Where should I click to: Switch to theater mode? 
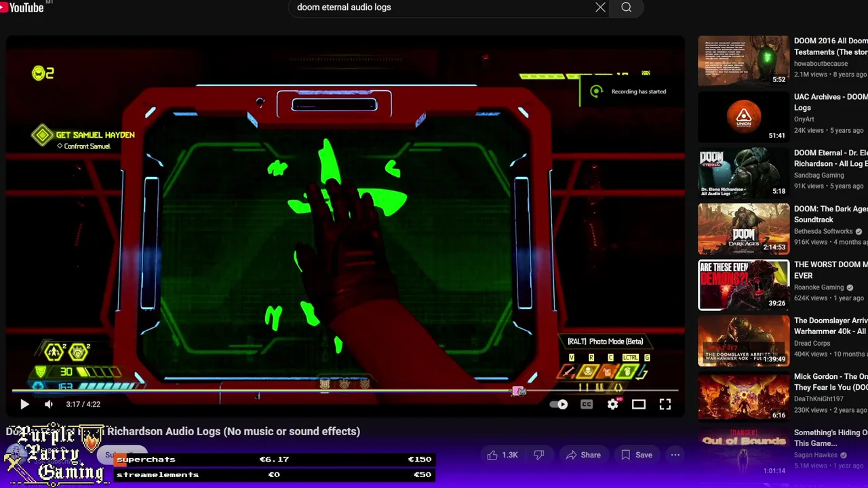click(x=639, y=405)
